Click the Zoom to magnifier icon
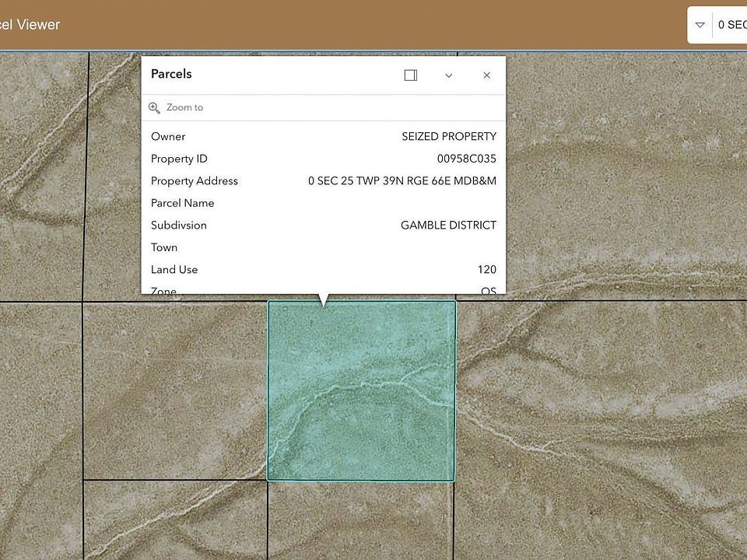Viewport: 747px width, 560px height. [155, 108]
